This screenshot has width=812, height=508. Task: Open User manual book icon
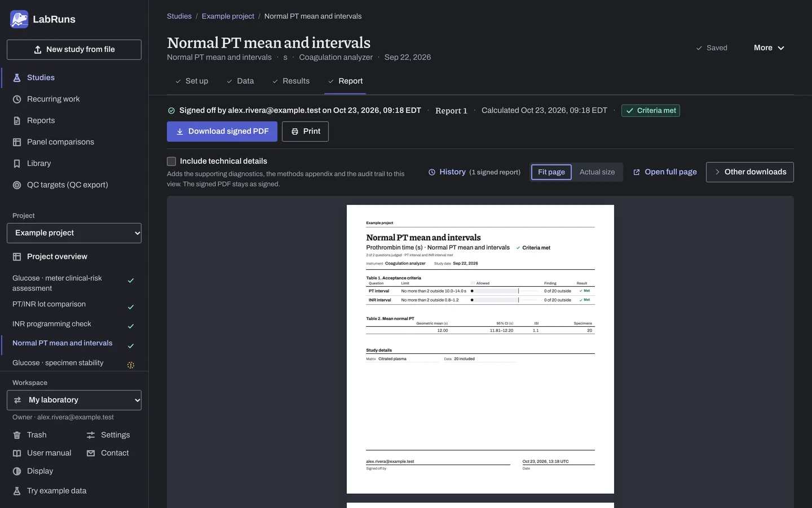17,453
